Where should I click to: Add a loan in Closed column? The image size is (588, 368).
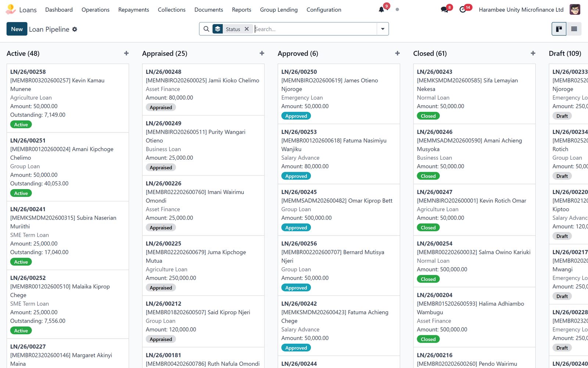(533, 53)
